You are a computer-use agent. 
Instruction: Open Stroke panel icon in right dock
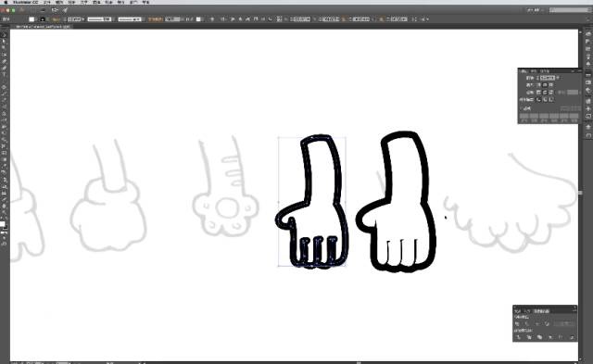pos(588,75)
